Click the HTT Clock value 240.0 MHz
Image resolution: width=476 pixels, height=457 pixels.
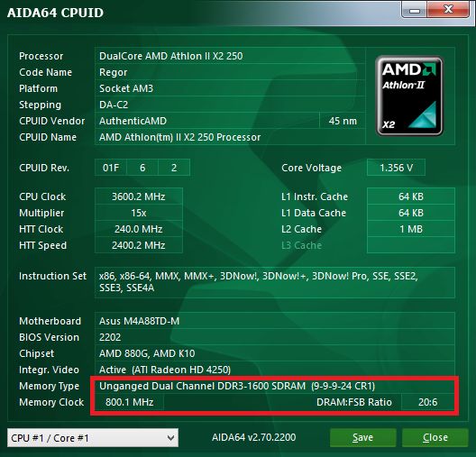[x=139, y=229]
